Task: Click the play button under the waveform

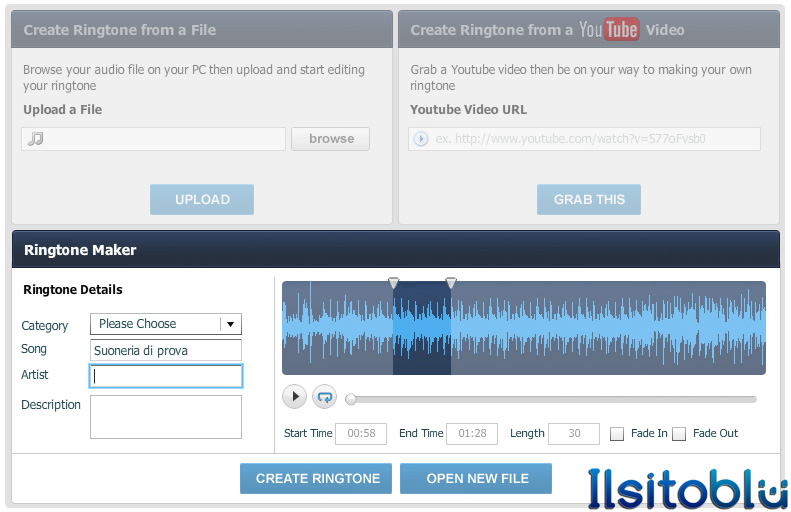Action: (x=295, y=396)
